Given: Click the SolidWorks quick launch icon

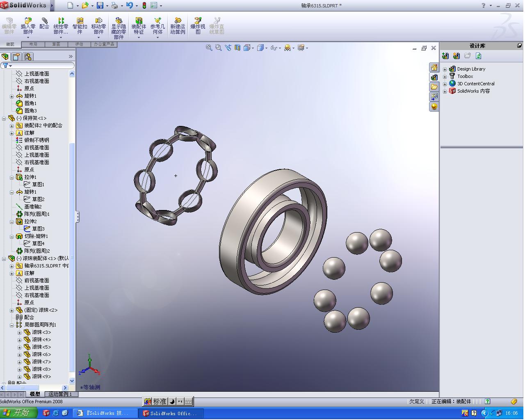Looking at the screenshot, I should tap(46, 413).
